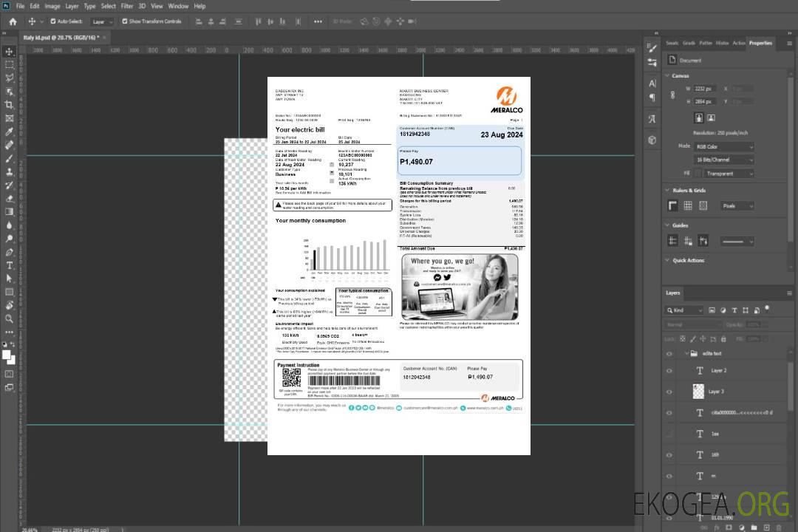Show the hidden '1ee' text layer
The height and width of the screenshot is (532, 798).
click(669, 434)
